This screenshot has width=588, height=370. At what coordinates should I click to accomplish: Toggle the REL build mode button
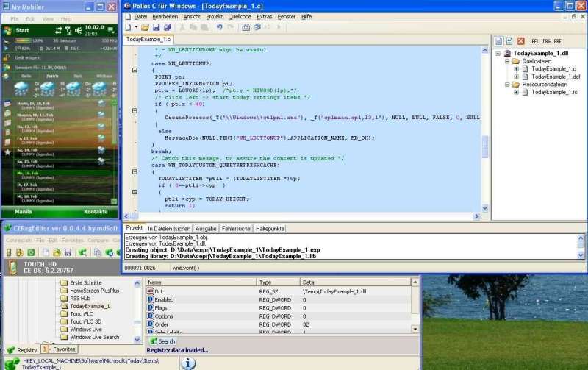(x=535, y=41)
